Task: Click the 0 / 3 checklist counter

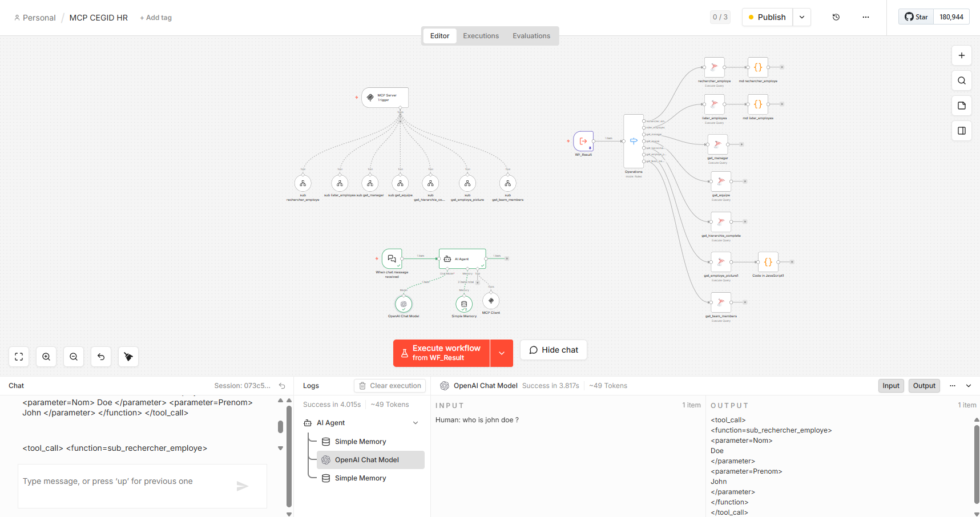Action: 720,17
